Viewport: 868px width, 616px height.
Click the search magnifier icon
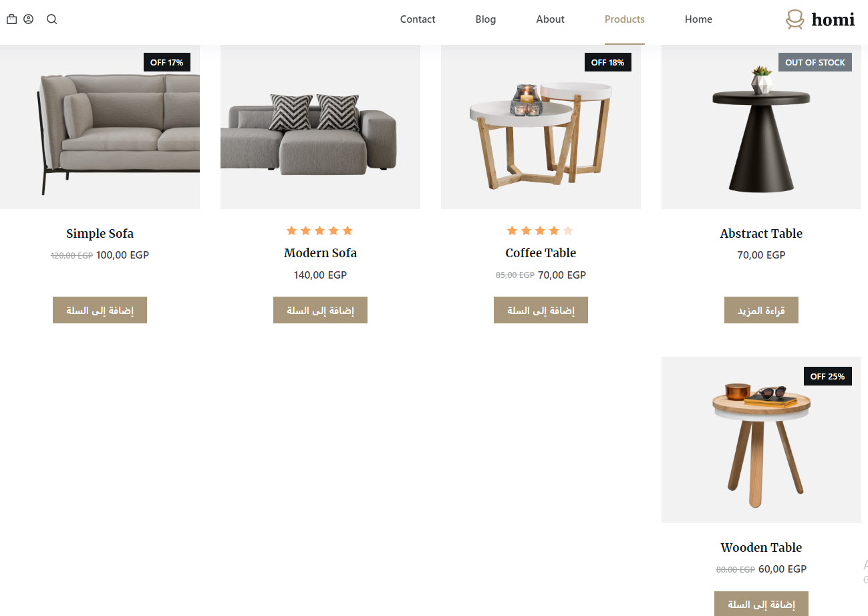click(51, 19)
